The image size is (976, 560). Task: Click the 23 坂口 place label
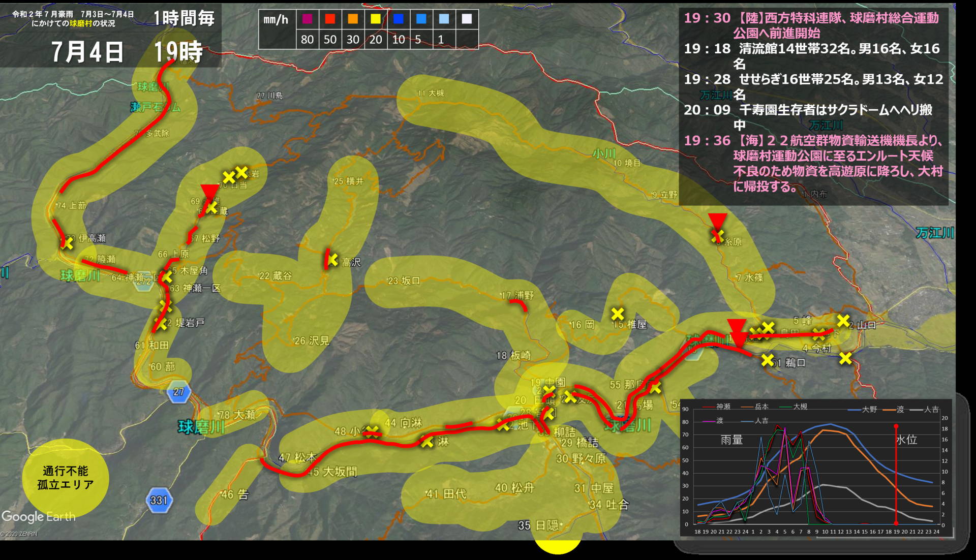tap(404, 281)
